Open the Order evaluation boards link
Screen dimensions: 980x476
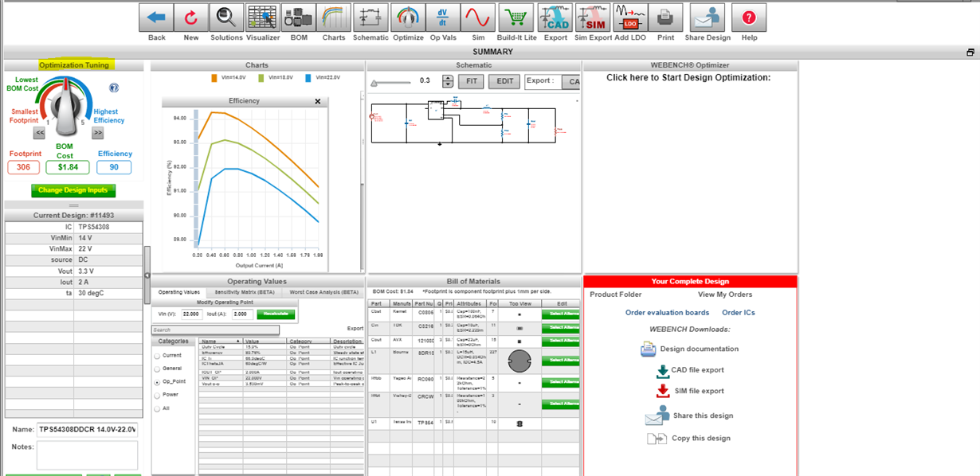tap(667, 313)
